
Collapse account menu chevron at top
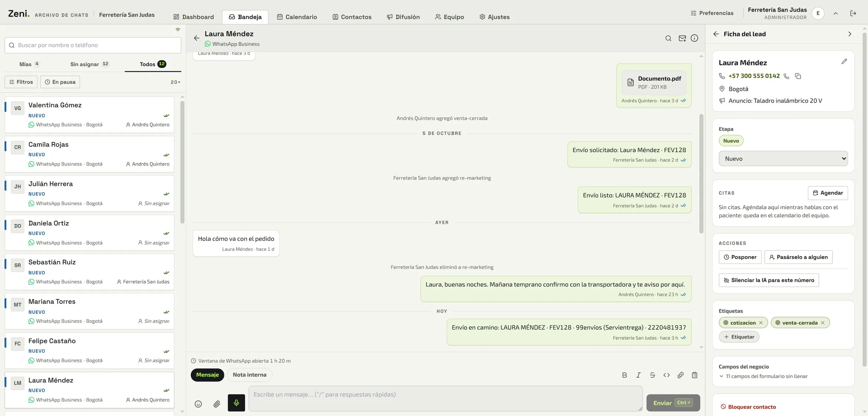(836, 13)
